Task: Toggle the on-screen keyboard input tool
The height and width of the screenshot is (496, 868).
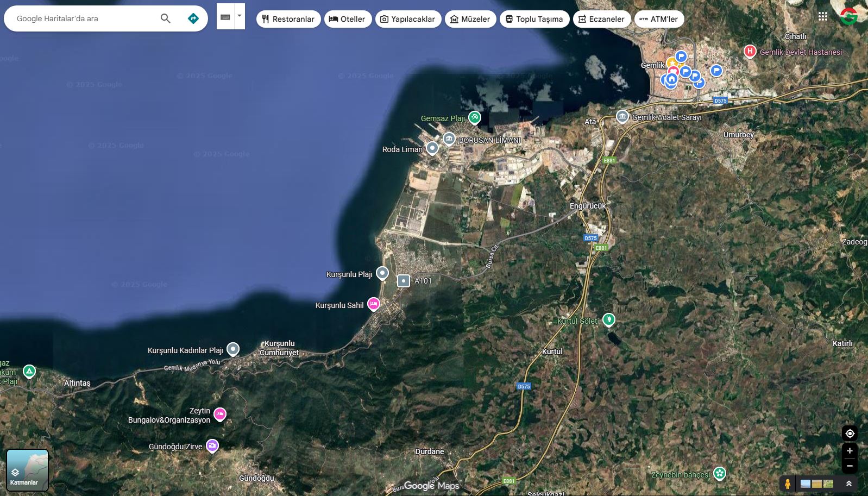Action: [225, 17]
